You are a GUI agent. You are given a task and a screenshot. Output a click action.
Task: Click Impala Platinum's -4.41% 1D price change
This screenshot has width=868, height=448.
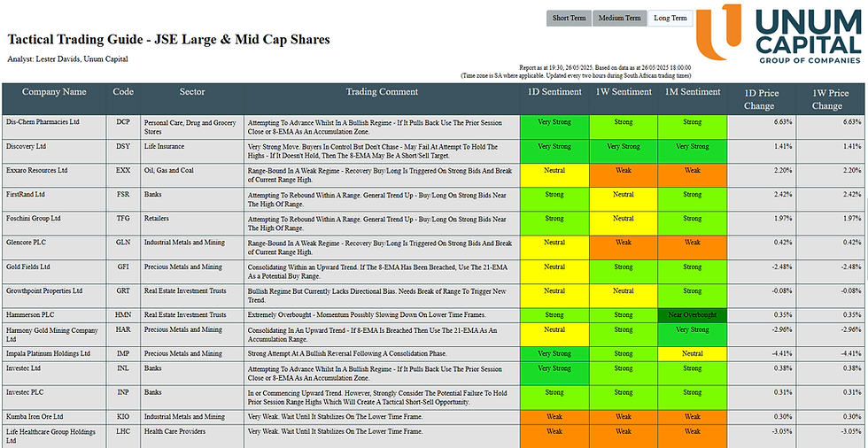[x=780, y=353]
